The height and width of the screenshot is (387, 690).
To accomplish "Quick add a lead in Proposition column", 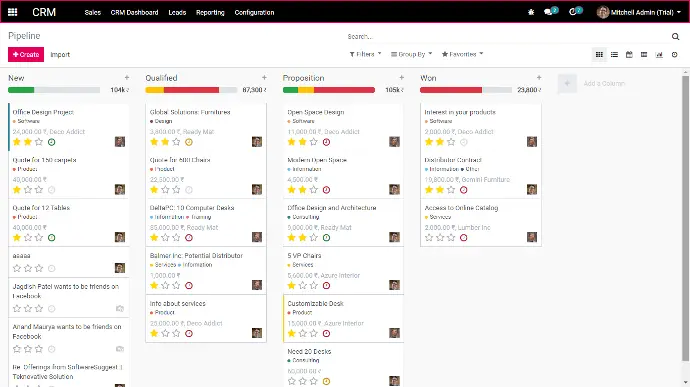I will pyautogui.click(x=401, y=77).
